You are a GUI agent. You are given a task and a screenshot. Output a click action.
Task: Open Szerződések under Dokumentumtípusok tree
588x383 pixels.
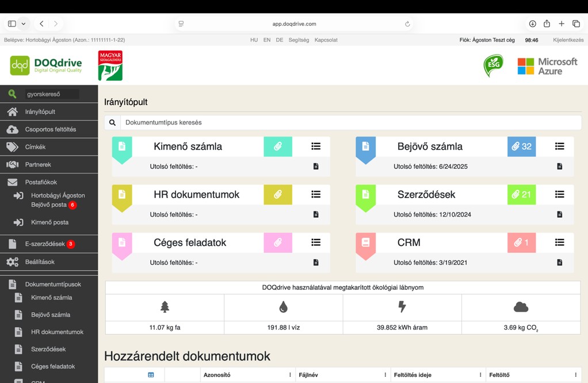(x=48, y=350)
